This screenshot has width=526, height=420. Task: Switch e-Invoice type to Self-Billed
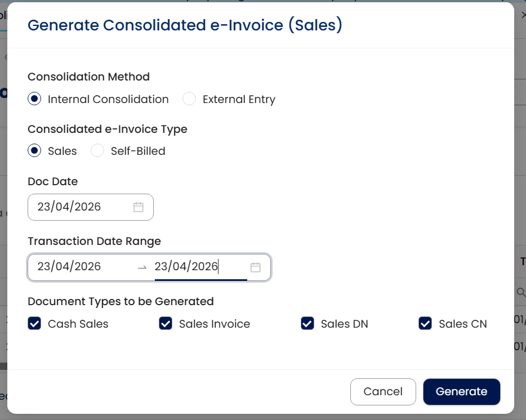pyautogui.click(x=97, y=151)
